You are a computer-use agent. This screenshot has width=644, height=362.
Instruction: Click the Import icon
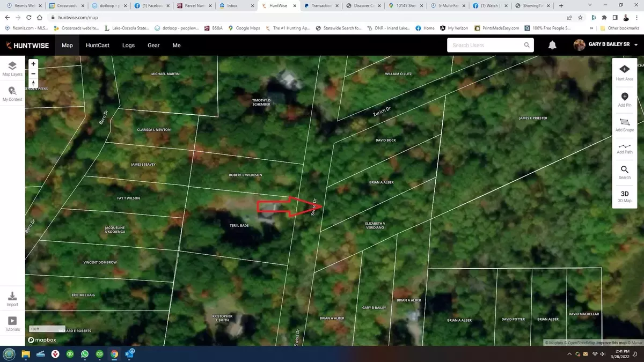click(x=12, y=298)
